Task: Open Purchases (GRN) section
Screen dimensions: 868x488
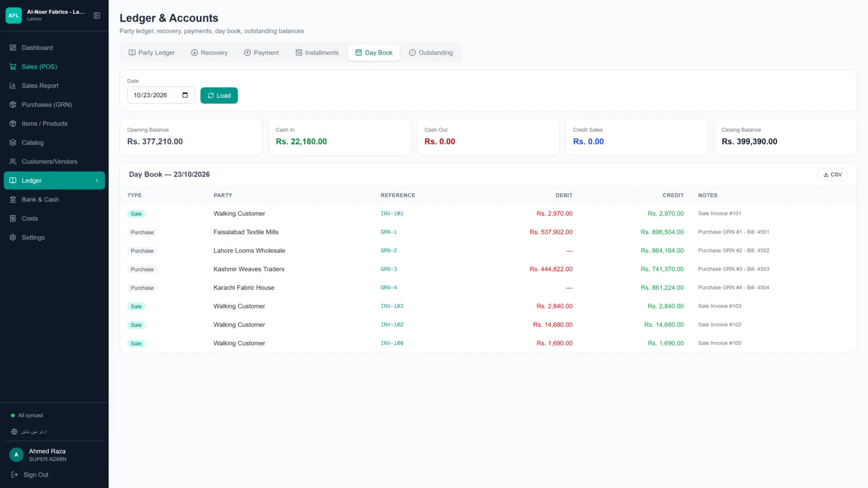Action: point(54,105)
